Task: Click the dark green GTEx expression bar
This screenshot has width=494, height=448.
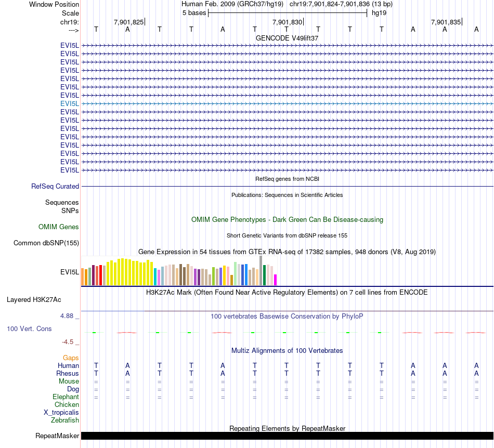Action: pos(264,275)
